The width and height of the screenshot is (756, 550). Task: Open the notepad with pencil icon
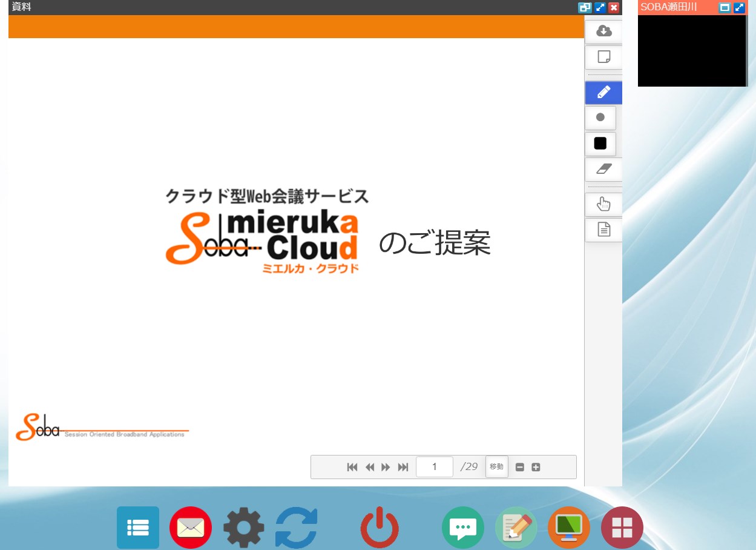[x=516, y=528]
